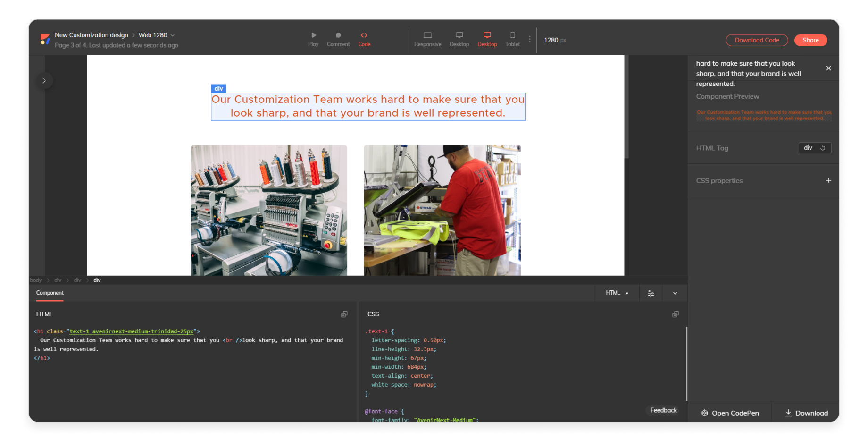Image resolution: width=868 pixels, height=441 pixels.
Task: Expand the left sidebar panel
Action: pos(44,81)
